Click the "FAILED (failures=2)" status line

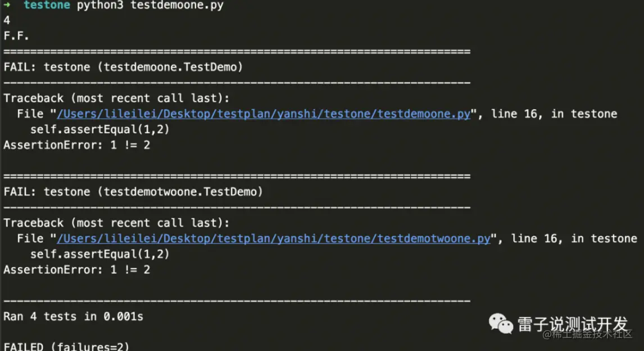[66, 346]
